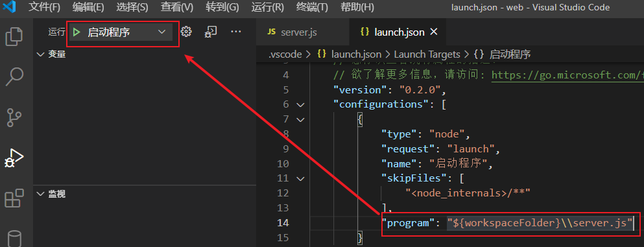This screenshot has width=644, height=247.
Task: Open the go.microsoft.com link in comment
Action: click(x=567, y=75)
